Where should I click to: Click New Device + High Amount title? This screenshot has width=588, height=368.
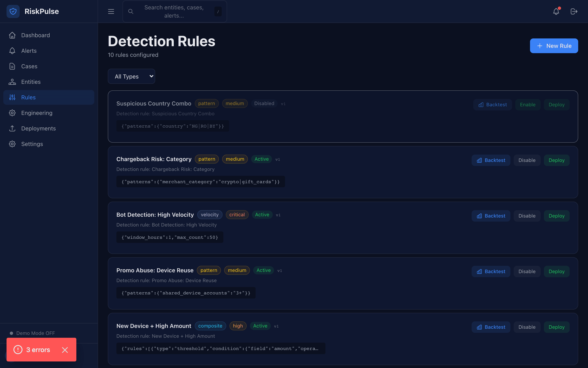pos(154,326)
